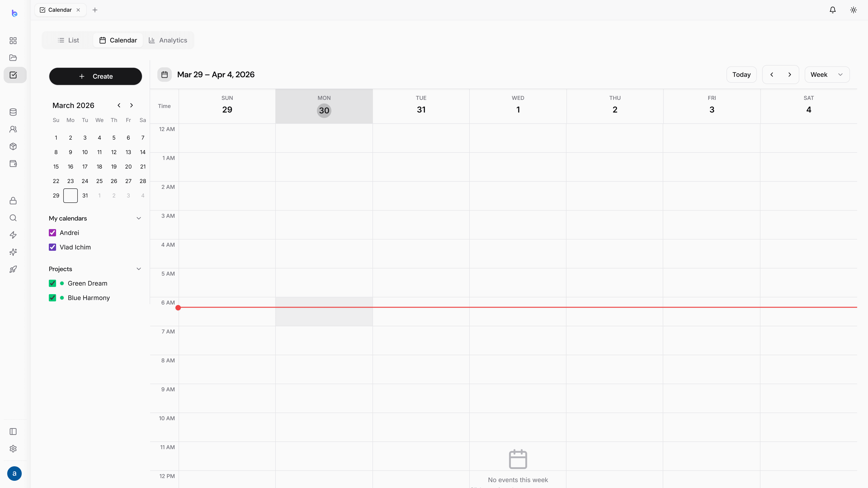The height and width of the screenshot is (488, 868).
Task: Click the Mar 29 – Apr 4, 2026 title
Action: point(216,74)
